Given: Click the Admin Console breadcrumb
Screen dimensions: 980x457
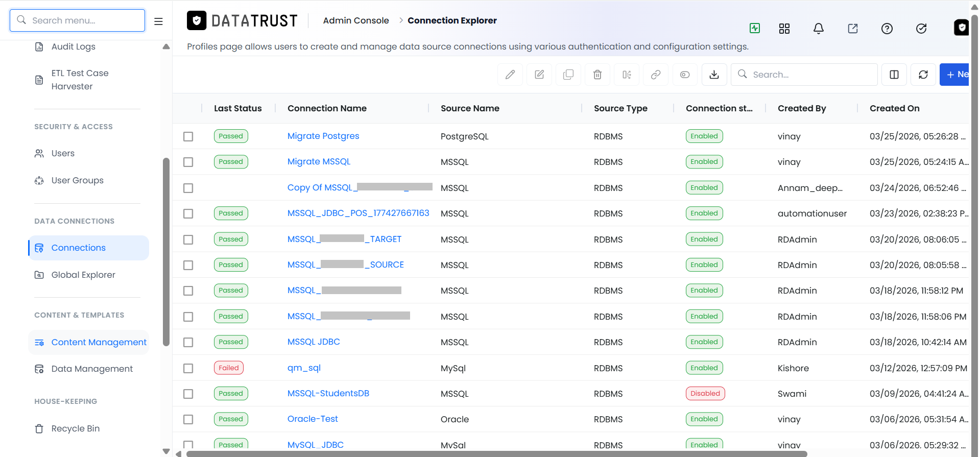Looking at the screenshot, I should [356, 20].
